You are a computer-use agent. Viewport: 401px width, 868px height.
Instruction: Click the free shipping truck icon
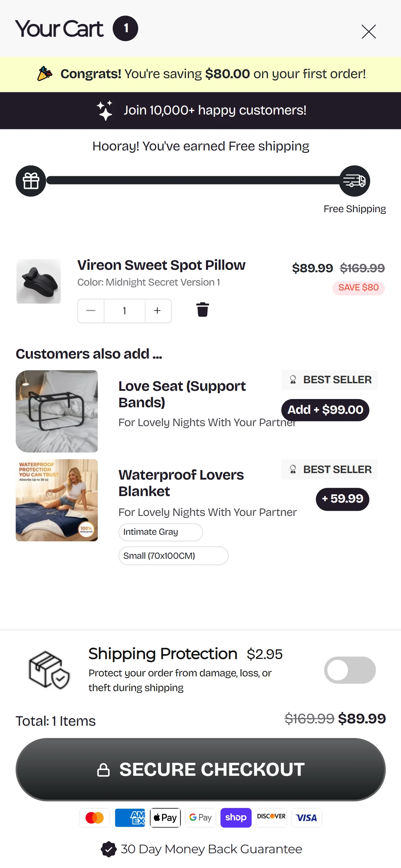point(354,181)
